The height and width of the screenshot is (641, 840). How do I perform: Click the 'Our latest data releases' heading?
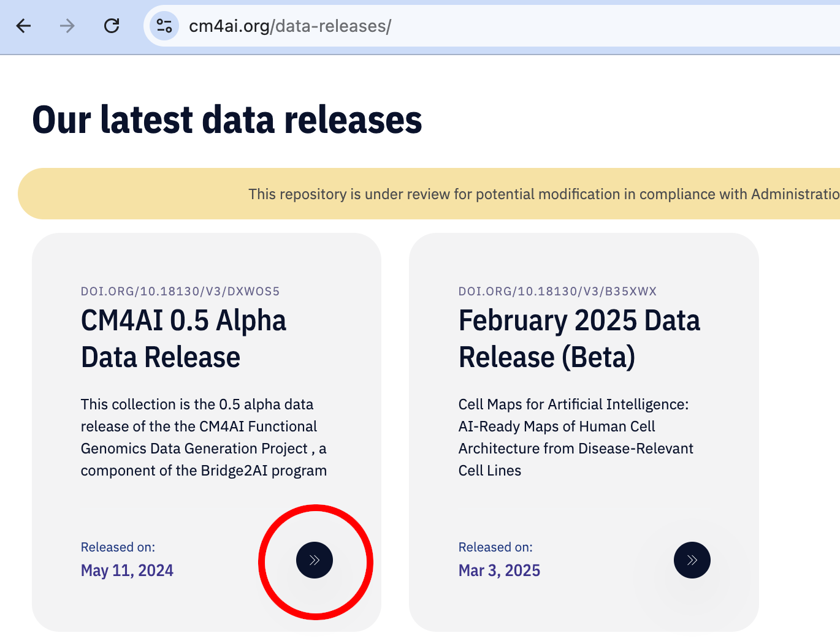coord(227,119)
